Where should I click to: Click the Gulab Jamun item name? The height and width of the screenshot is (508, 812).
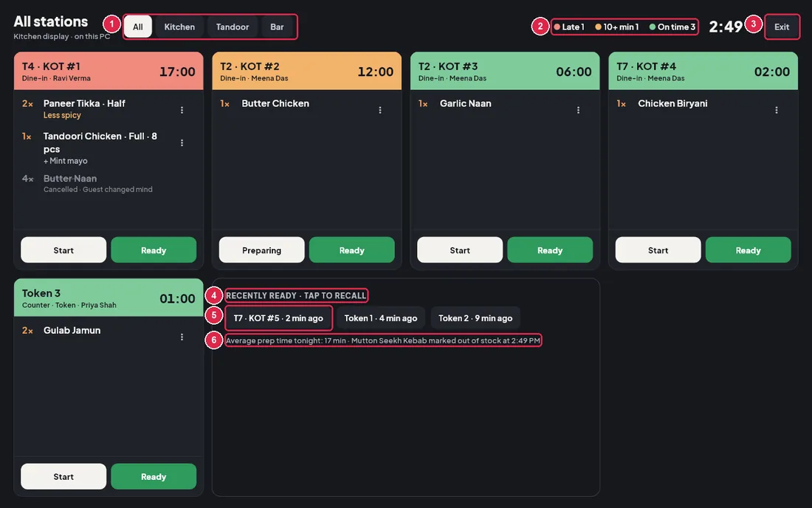click(x=72, y=330)
